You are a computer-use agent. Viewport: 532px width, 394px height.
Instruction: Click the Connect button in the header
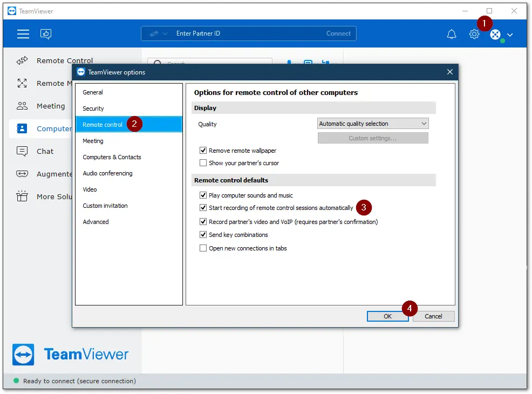click(x=338, y=33)
